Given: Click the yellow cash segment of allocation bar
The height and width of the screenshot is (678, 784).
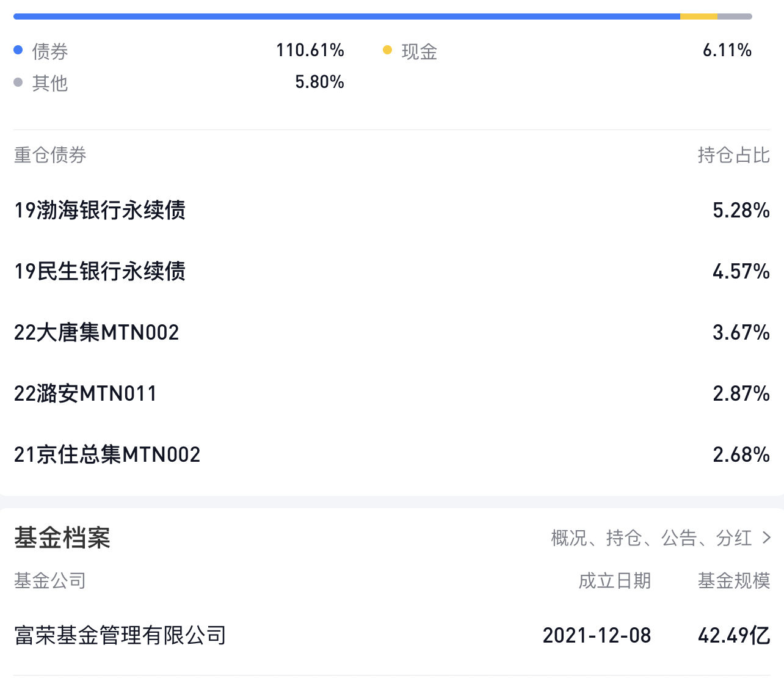Looking at the screenshot, I should click(699, 16).
